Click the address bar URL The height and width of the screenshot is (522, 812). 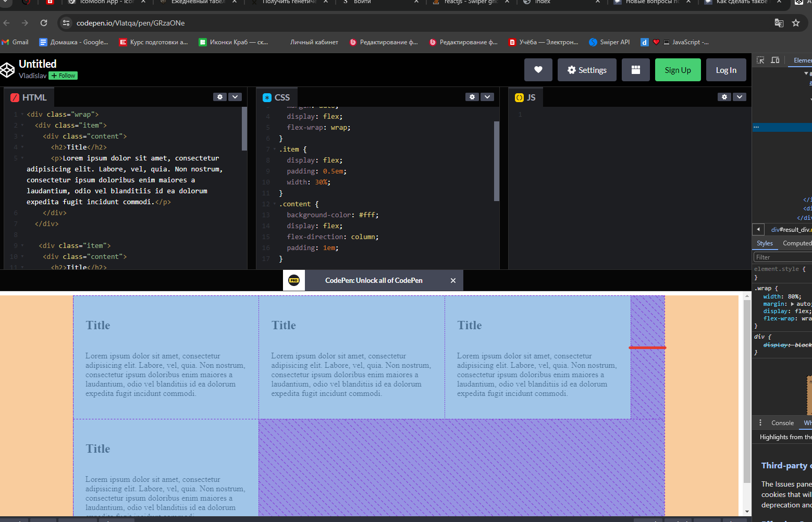[130, 23]
